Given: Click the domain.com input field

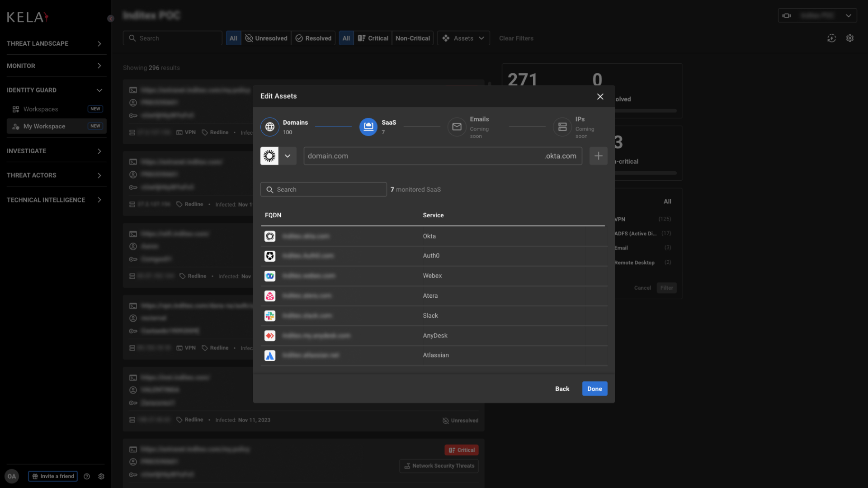Looking at the screenshot, I should (443, 156).
